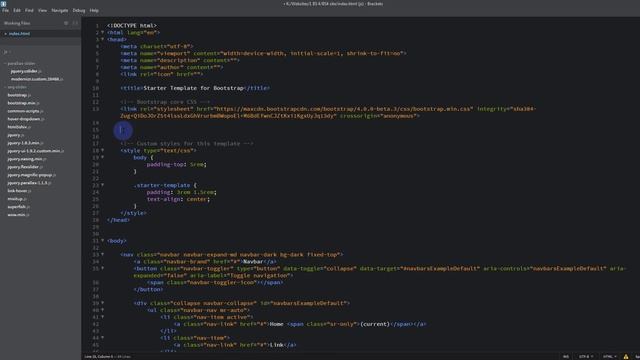Click line number 28 in the gutter
This screenshot has width=640, height=360.
(x=96, y=220)
